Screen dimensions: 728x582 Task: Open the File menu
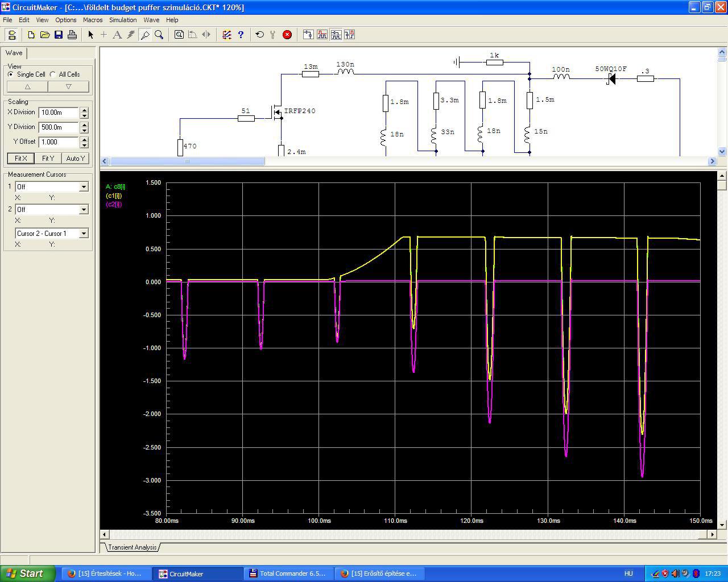coord(7,20)
